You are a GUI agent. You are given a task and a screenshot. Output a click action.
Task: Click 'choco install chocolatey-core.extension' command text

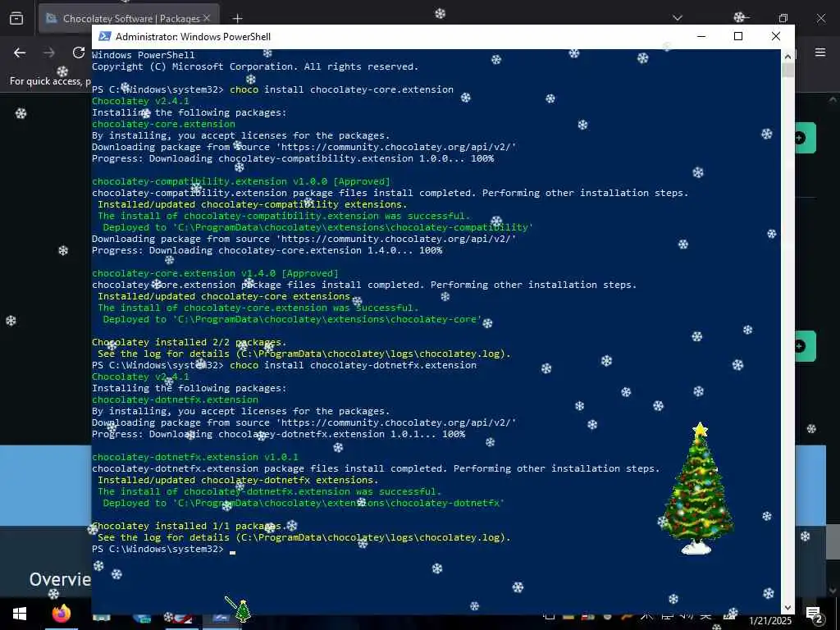tap(341, 89)
